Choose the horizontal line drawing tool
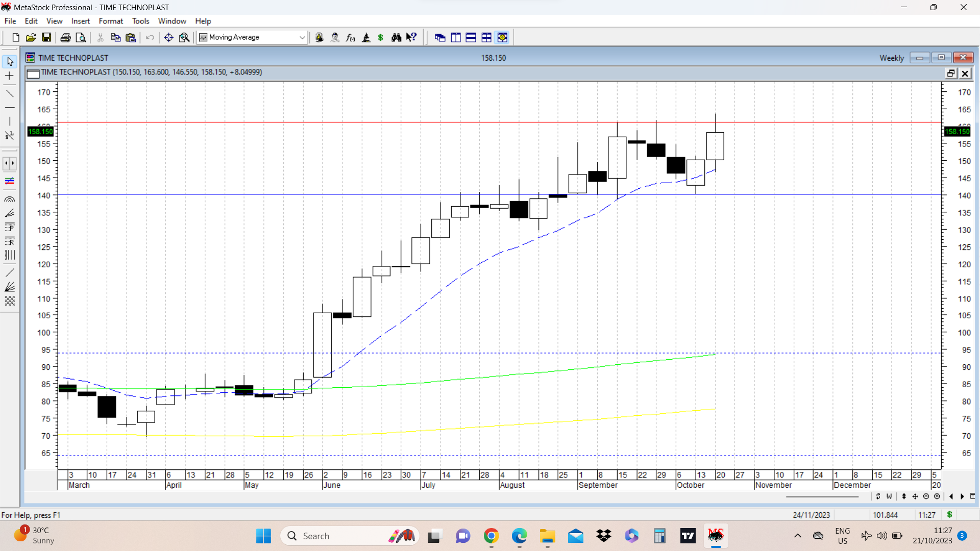Image resolution: width=980 pixels, height=551 pixels. tap(10, 108)
